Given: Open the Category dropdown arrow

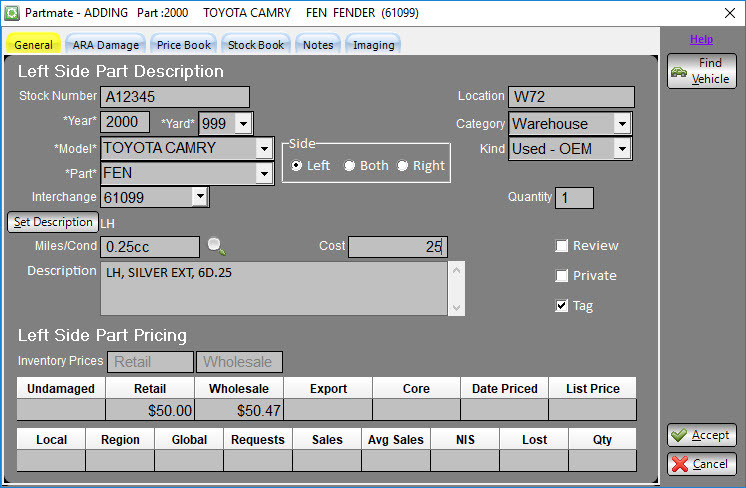Looking at the screenshot, I should (x=622, y=124).
